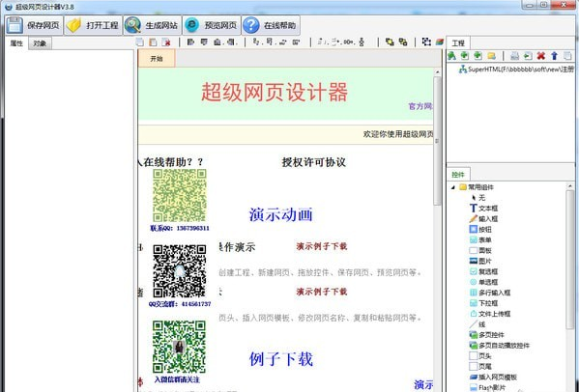Select the 下拉框 dropdown control

(x=483, y=303)
